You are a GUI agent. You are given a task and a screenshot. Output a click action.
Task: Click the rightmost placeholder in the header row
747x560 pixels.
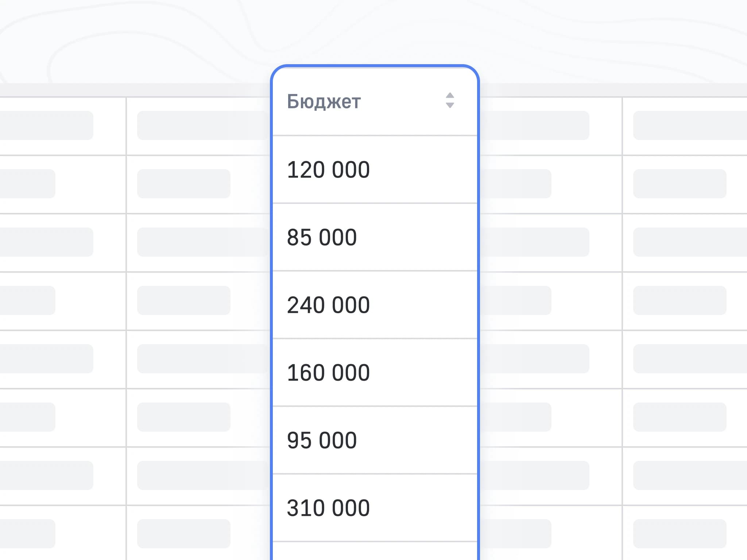[x=690, y=125]
